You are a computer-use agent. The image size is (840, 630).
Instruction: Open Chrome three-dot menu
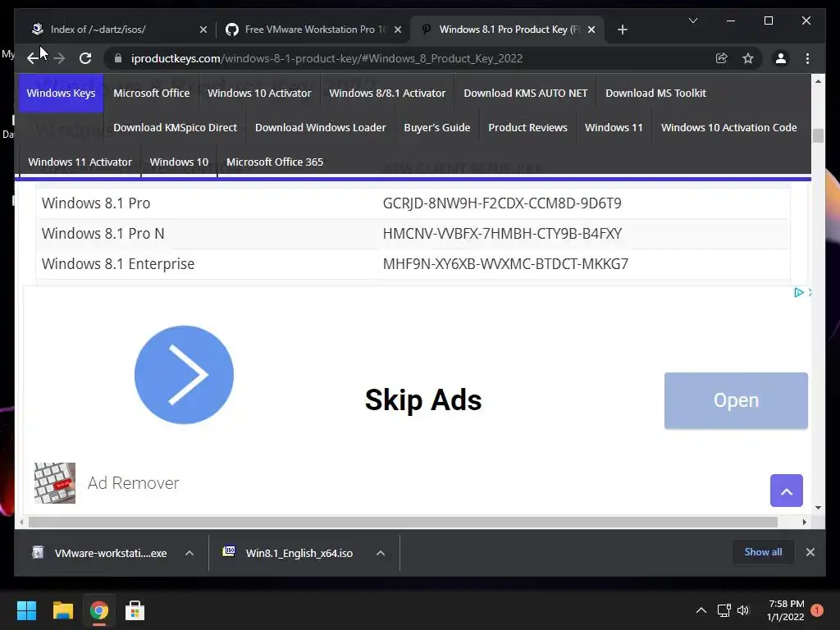coord(807,58)
